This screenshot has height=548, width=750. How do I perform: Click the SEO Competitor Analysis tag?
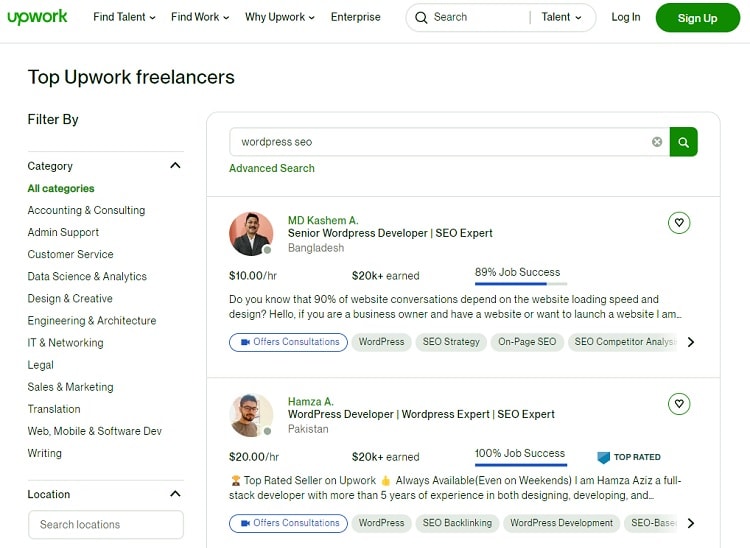[x=624, y=342]
